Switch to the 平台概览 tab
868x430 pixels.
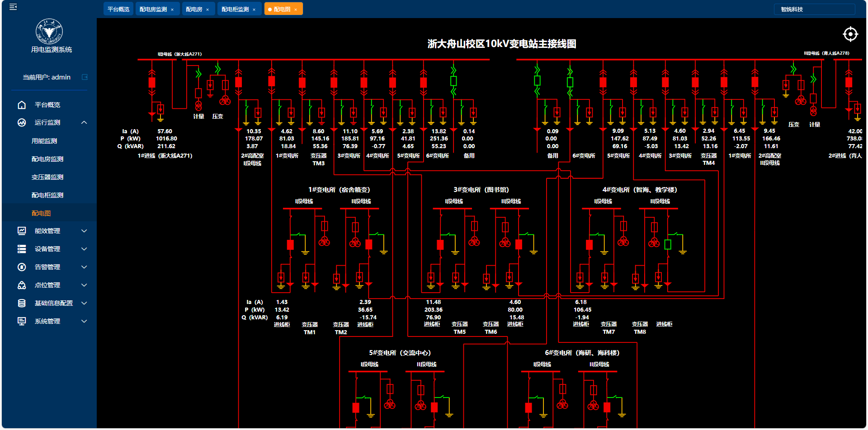pos(118,9)
